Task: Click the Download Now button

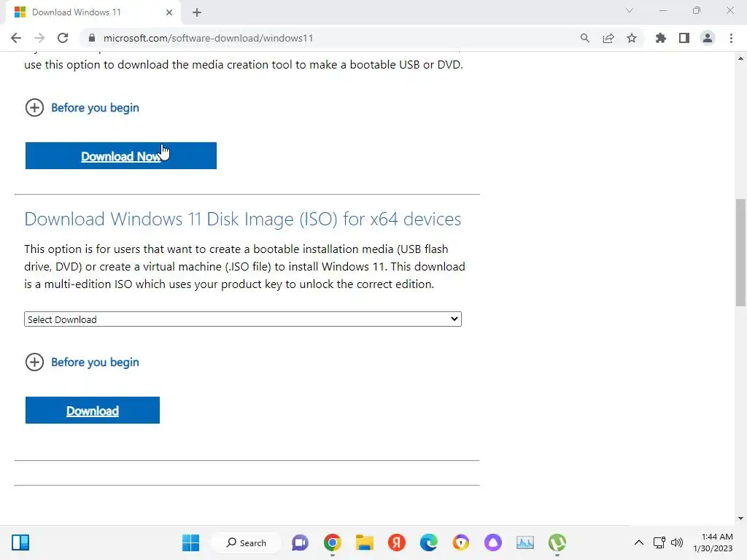Action: (x=121, y=156)
